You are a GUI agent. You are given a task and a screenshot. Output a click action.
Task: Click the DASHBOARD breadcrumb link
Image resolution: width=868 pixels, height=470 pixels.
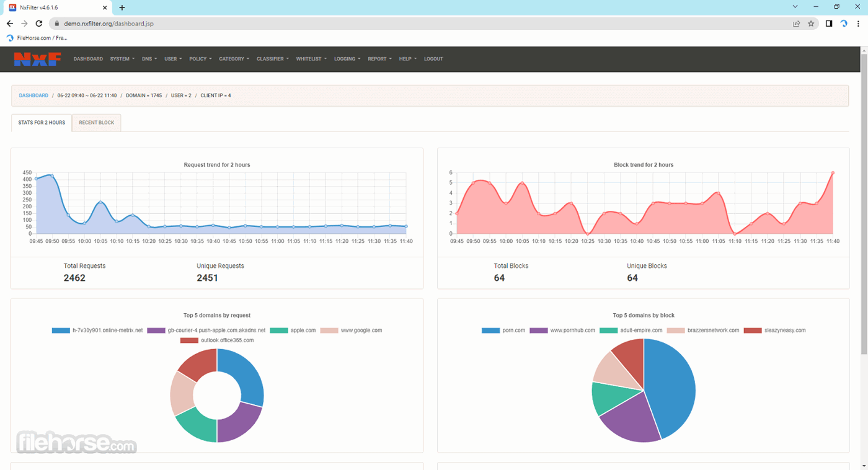pyautogui.click(x=33, y=95)
